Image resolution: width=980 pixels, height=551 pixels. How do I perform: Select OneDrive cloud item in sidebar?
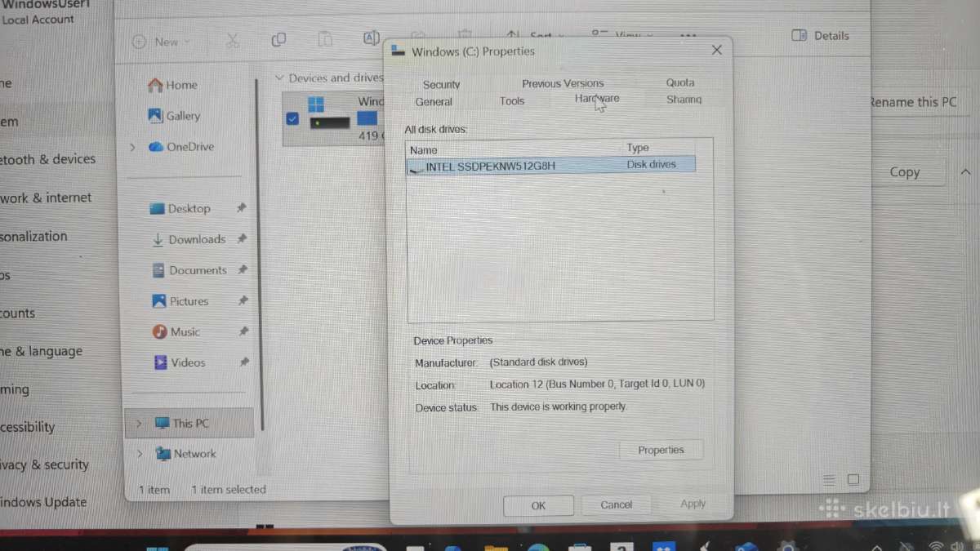tap(180, 147)
